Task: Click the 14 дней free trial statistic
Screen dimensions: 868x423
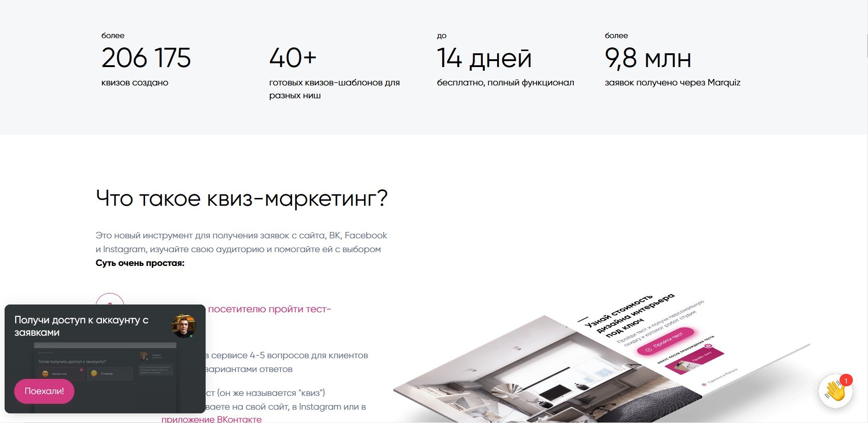Action: [484, 58]
